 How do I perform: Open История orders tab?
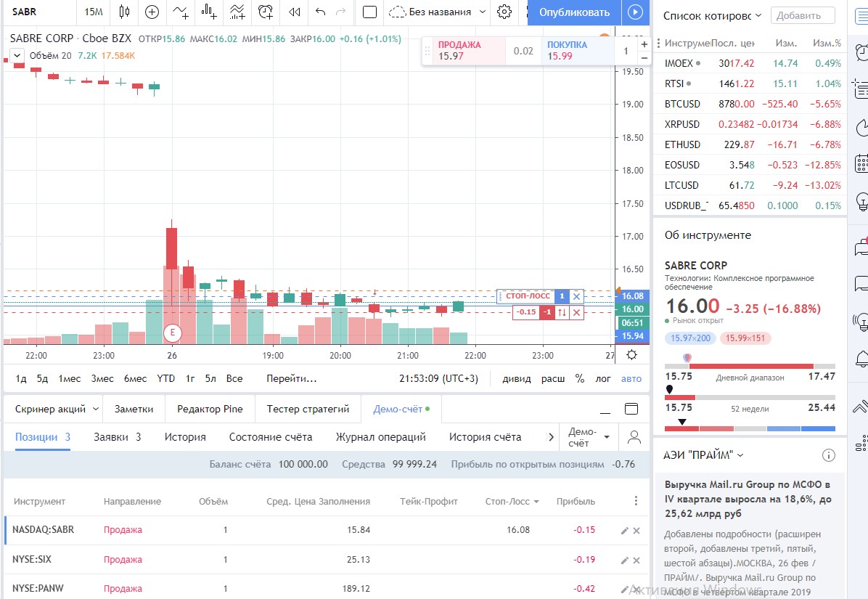click(185, 437)
